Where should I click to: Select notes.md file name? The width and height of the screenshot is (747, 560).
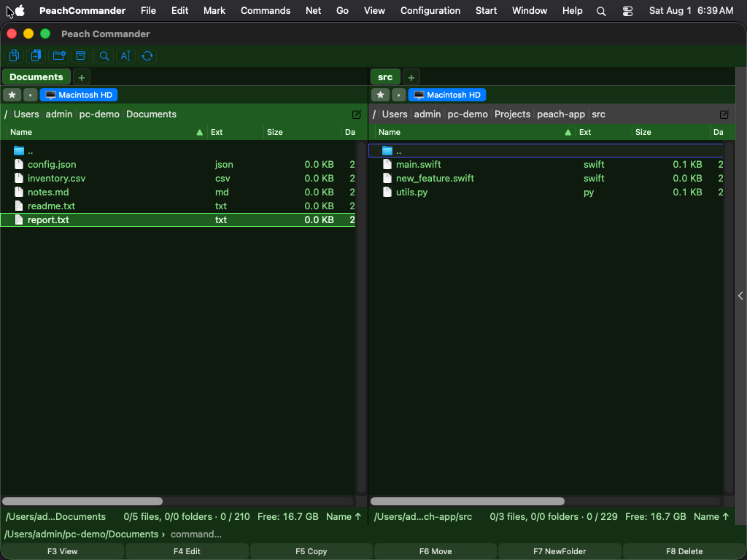point(48,192)
